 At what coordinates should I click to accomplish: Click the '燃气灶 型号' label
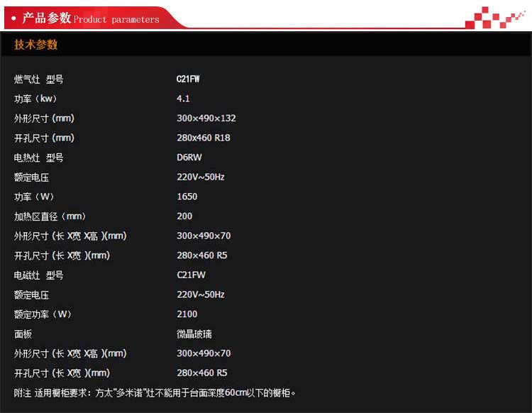coord(38,79)
